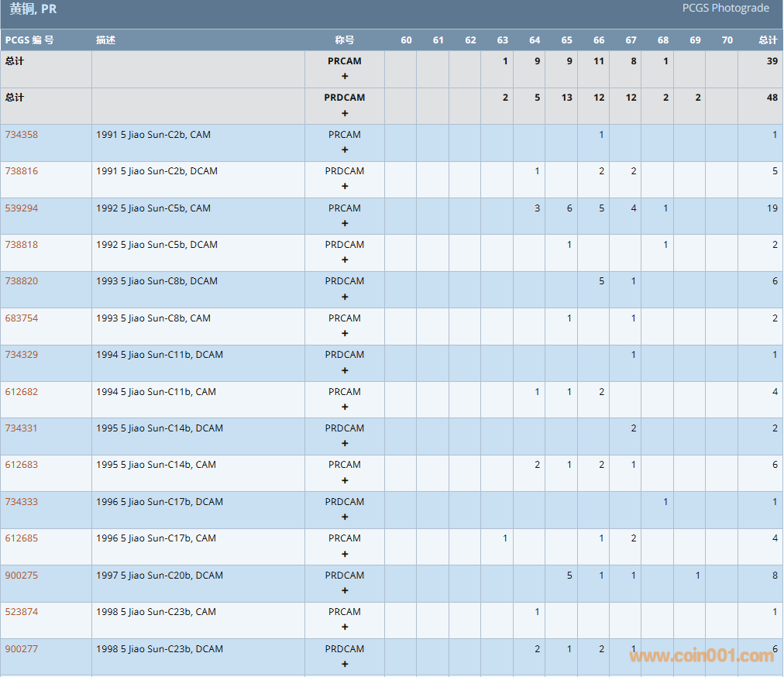Expand plus under 1995 Sun-C14b CAM row
The height and width of the screenshot is (677, 784).
345,480
